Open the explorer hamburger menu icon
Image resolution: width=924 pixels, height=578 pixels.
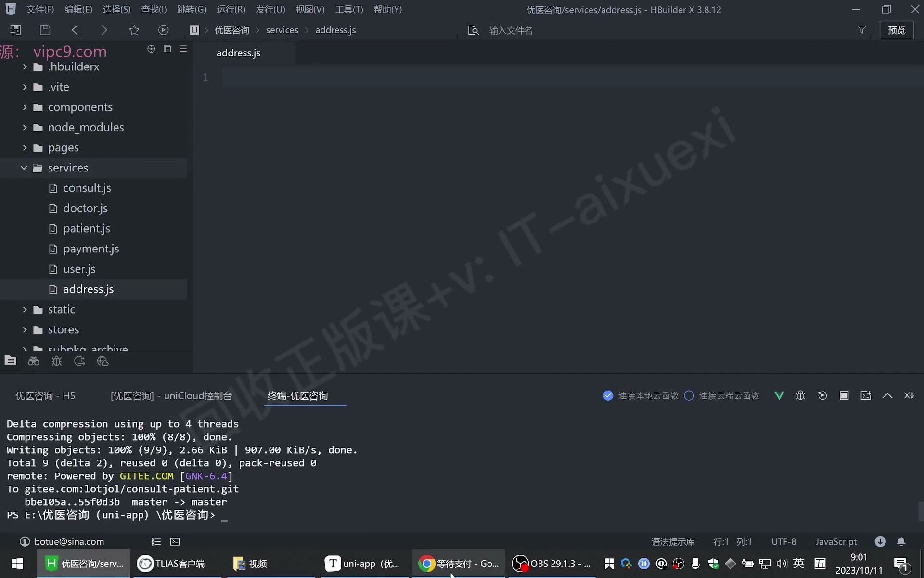(183, 49)
